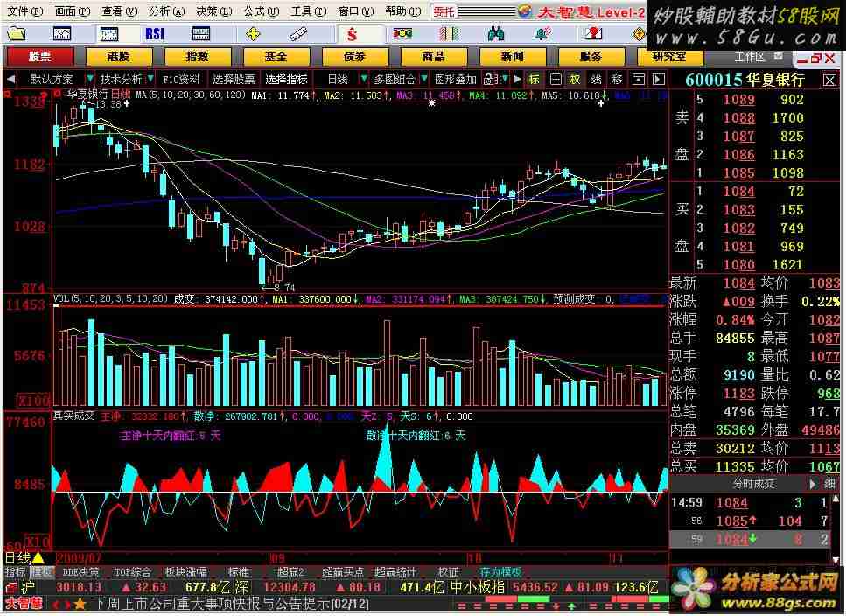
Task: Select the RSI indicator toolbar icon
Action: point(155,33)
